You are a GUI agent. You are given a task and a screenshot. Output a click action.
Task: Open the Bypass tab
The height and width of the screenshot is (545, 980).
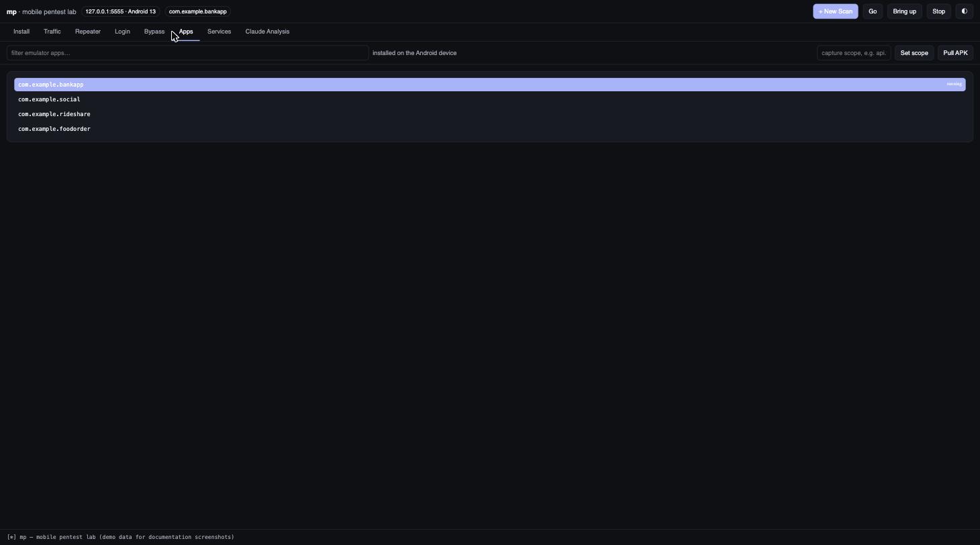(154, 32)
